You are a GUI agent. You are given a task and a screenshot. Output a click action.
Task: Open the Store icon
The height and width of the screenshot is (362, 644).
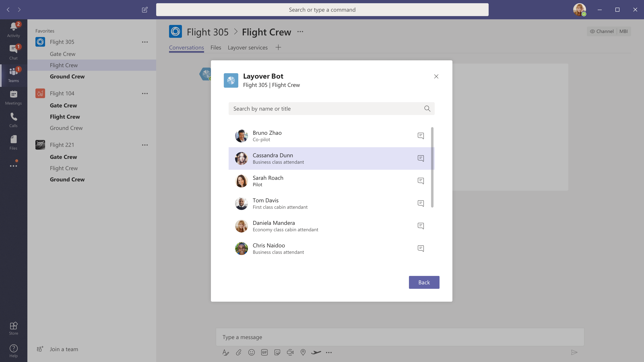point(13,328)
